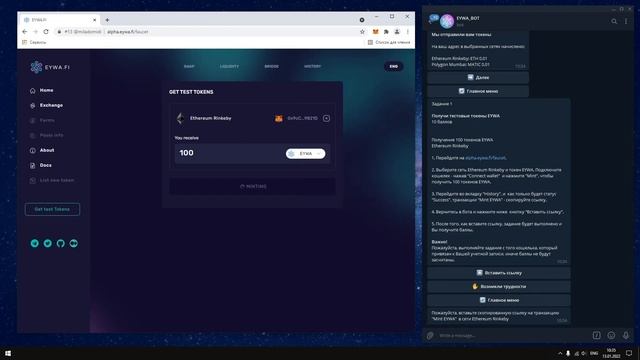
Task: Click Главное меню button below Далее
Action: pos(478,91)
